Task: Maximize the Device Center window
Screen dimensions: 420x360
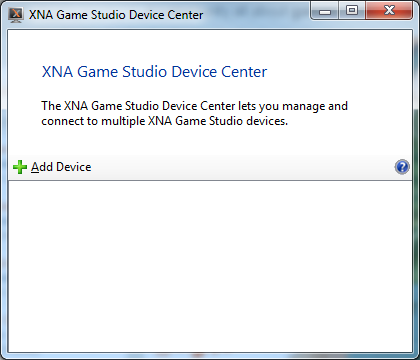Action: pyautogui.click(x=352, y=11)
